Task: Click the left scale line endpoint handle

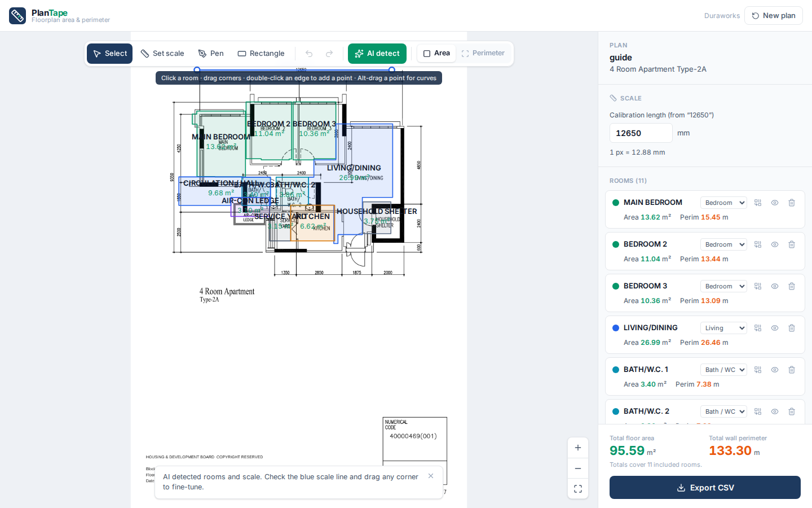Action: (197, 70)
